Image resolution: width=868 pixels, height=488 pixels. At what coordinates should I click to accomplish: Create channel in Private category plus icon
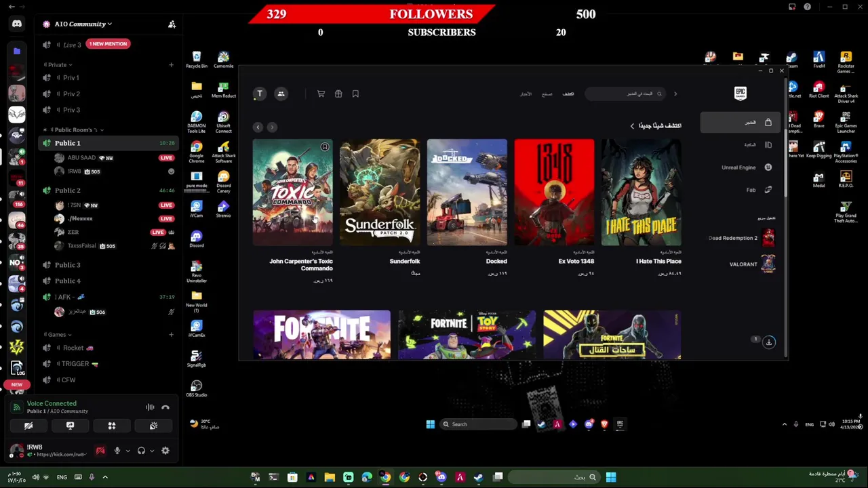tap(172, 65)
